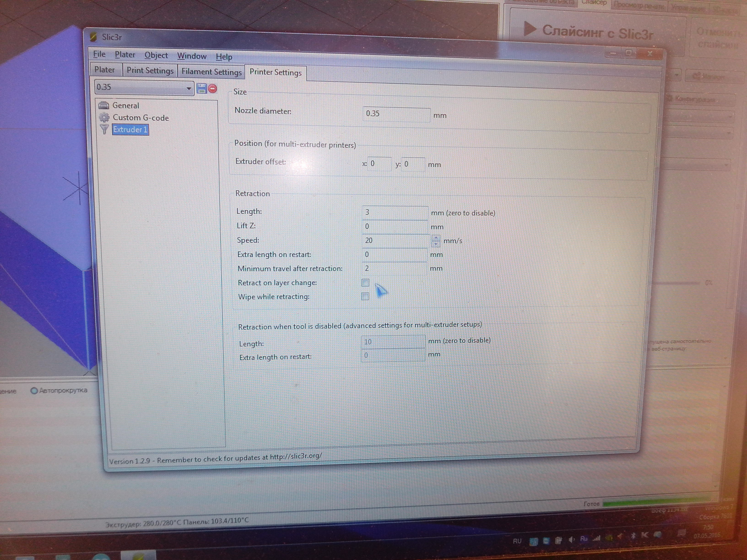The image size is (747, 560).
Task: Click the red delete preset icon
Action: pyautogui.click(x=213, y=89)
